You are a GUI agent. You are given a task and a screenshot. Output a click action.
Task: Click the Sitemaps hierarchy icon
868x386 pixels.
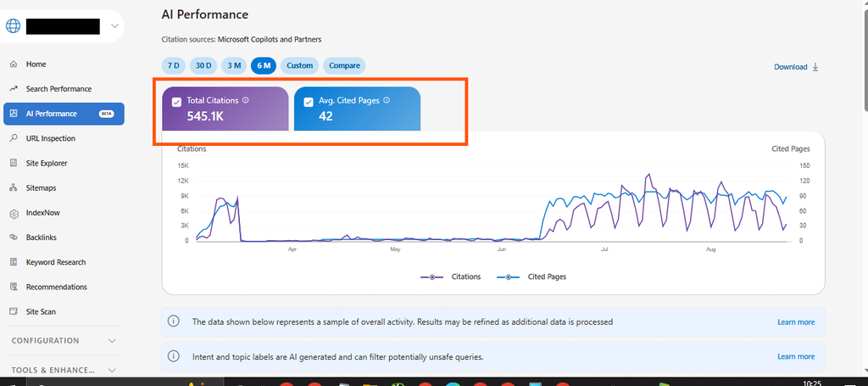[x=14, y=188]
